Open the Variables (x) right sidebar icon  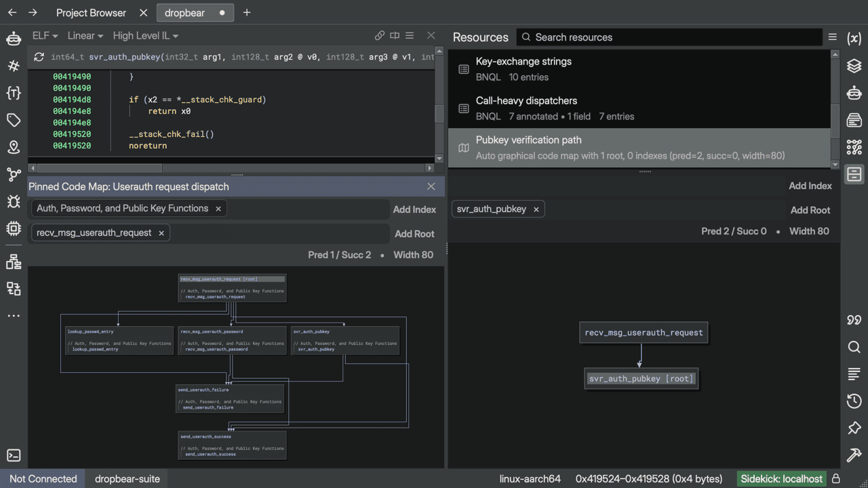coord(854,39)
